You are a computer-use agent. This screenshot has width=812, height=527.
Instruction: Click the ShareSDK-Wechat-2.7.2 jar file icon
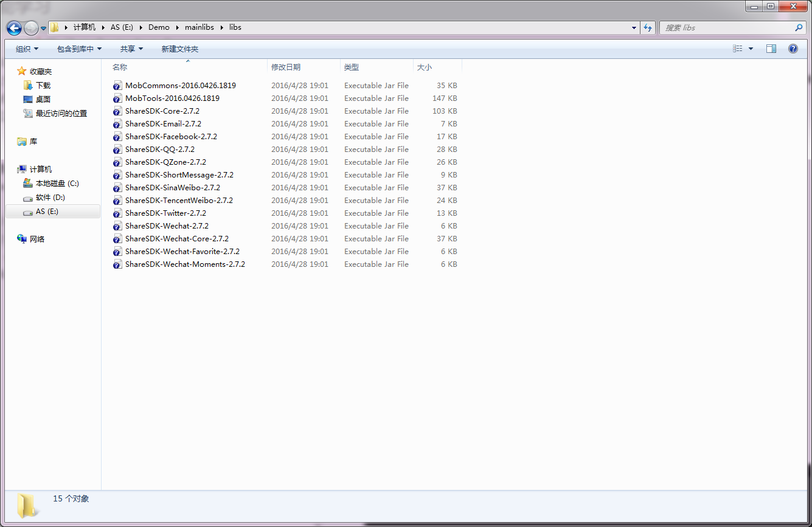[x=117, y=226]
